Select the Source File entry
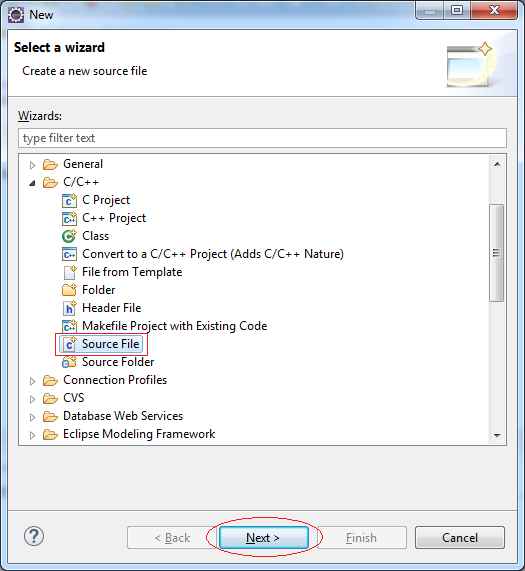This screenshot has width=525, height=571. coord(101,344)
